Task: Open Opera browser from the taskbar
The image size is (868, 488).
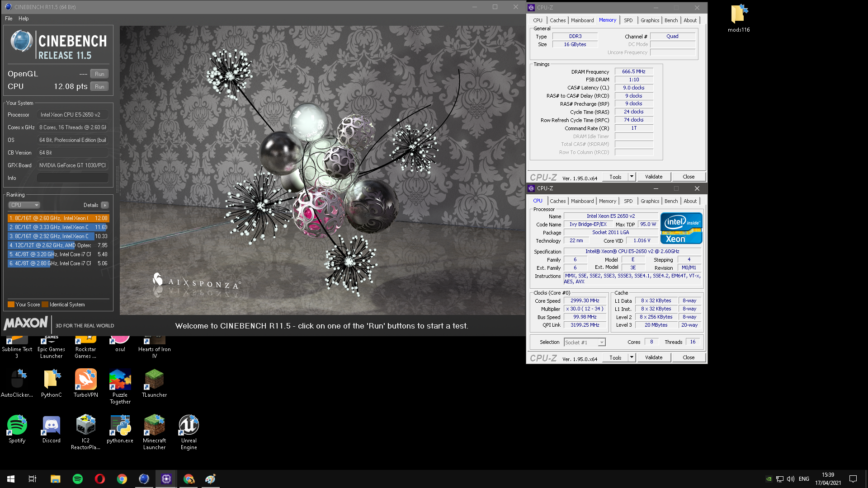Action: (100, 479)
